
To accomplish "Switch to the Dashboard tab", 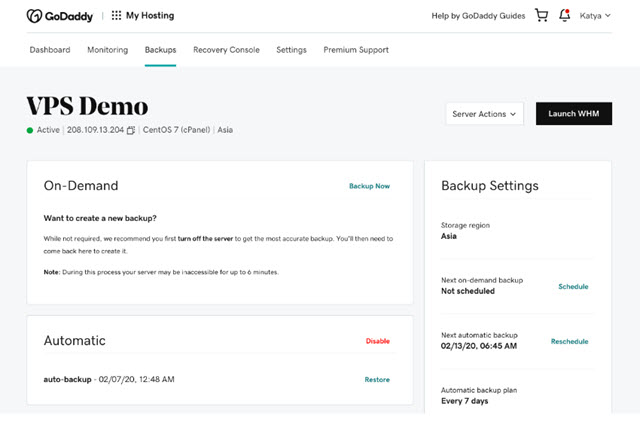I will pos(50,50).
